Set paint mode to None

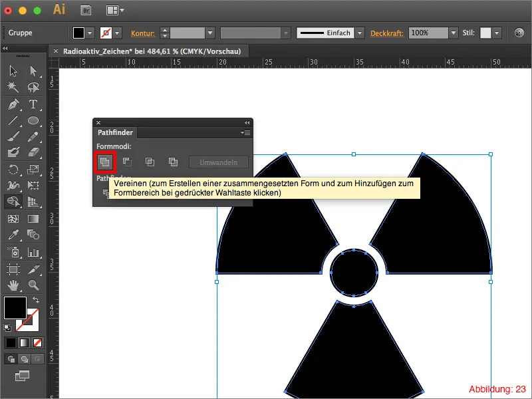click(37, 342)
